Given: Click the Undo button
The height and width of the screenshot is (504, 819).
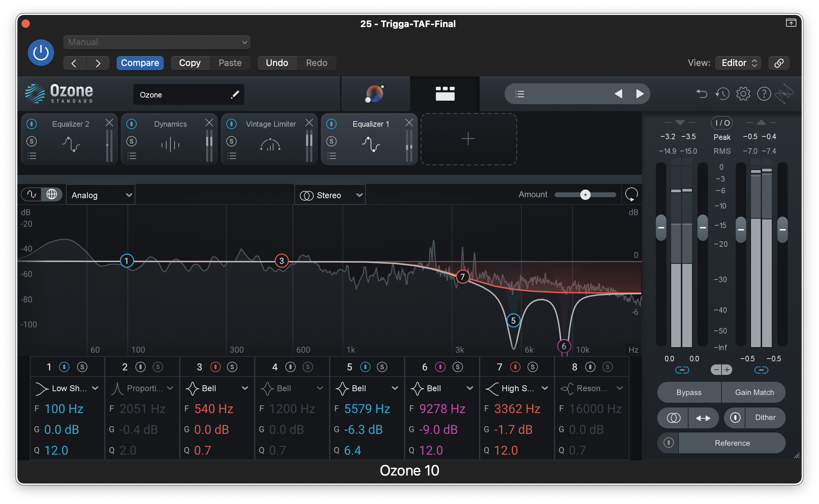Looking at the screenshot, I should pos(277,63).
